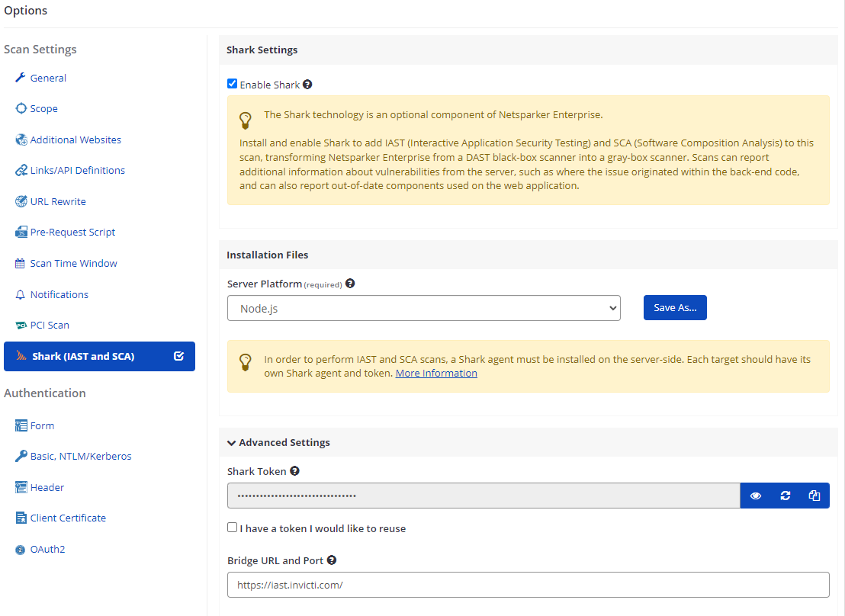Select Shark (IAST and SCA) menu item
Image resolution: width=845 pixels, height=616 pixels.
coord(99,356)
